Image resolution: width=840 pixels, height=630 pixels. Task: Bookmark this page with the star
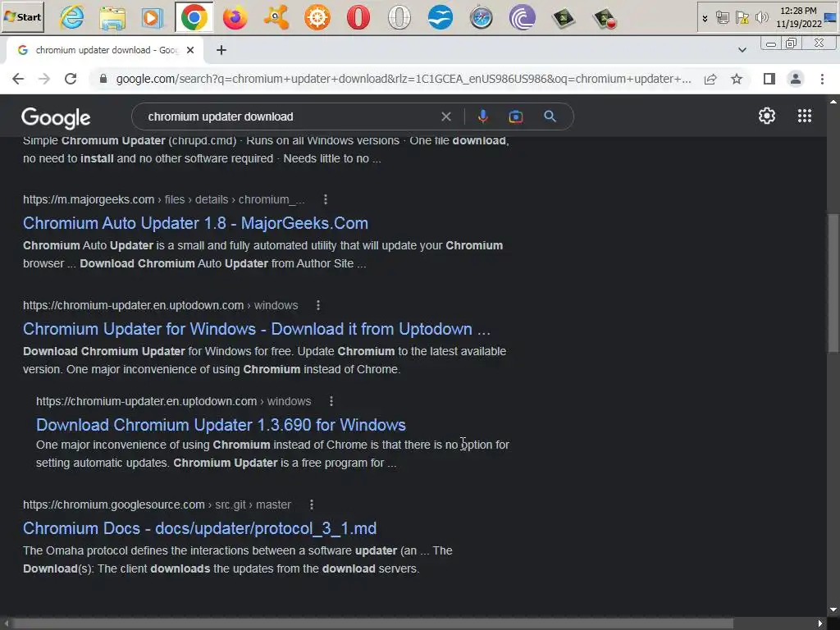tap(737, 79)
